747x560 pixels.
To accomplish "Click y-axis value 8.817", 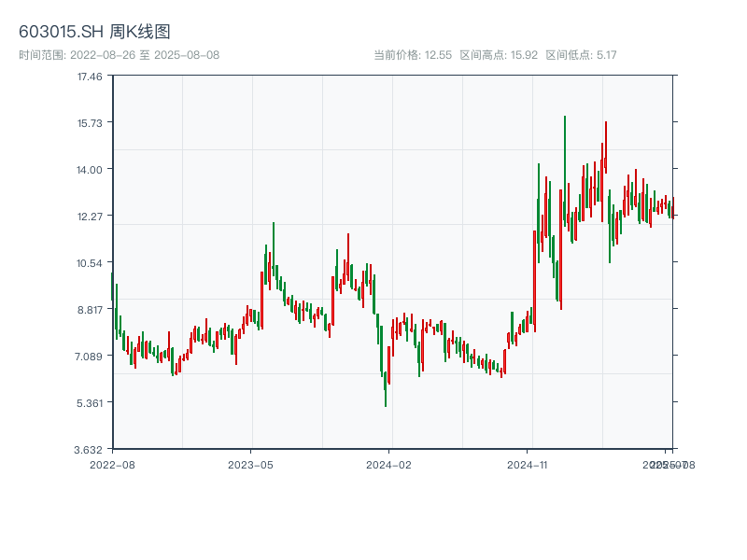I will click(x=90, y=310).
